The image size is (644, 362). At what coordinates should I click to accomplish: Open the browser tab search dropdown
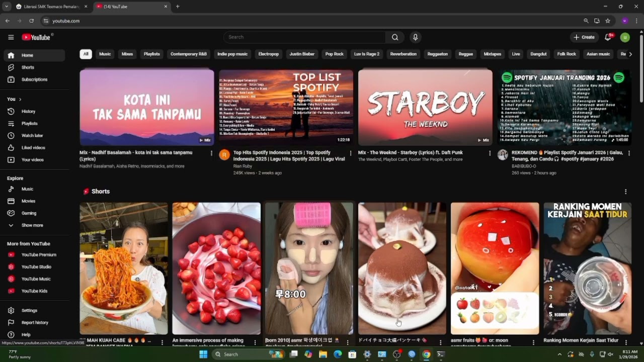[7, 7]
